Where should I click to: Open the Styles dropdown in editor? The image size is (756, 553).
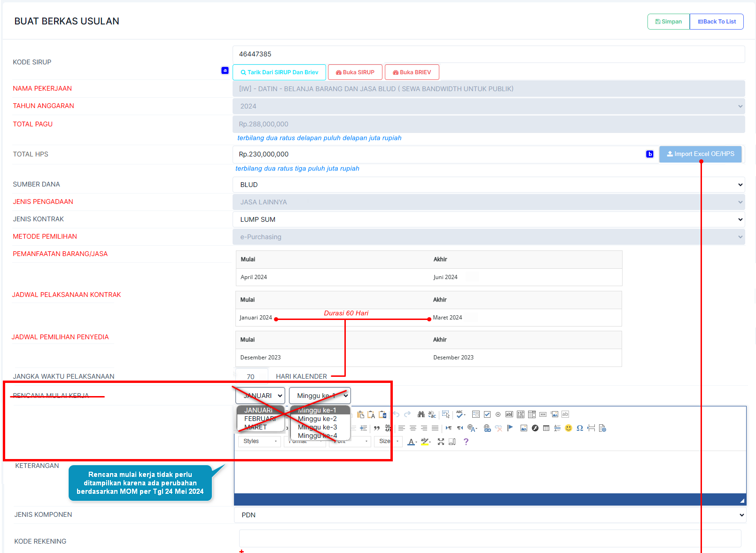coord(260,441)
